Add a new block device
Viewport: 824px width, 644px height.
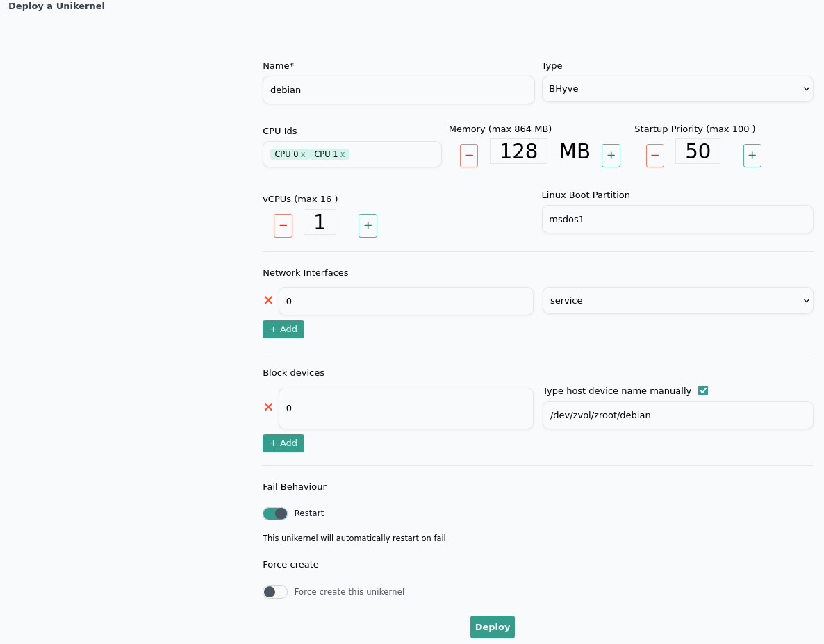(x=283, y=443)
